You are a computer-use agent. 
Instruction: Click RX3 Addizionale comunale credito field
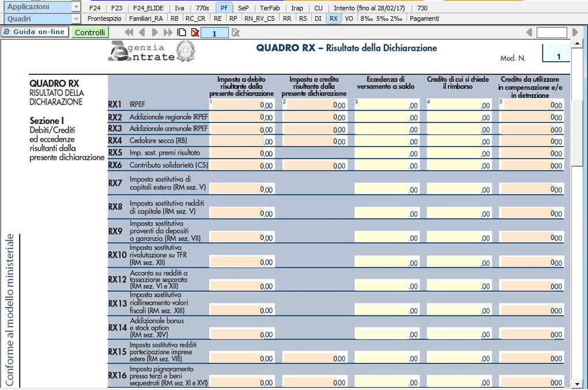(x=315, y=129)
